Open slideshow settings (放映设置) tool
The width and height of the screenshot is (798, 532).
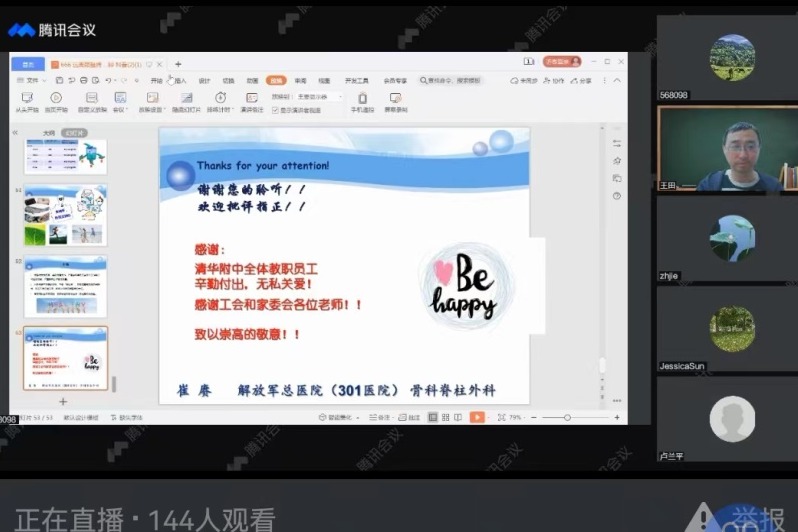tap(152, 102)
